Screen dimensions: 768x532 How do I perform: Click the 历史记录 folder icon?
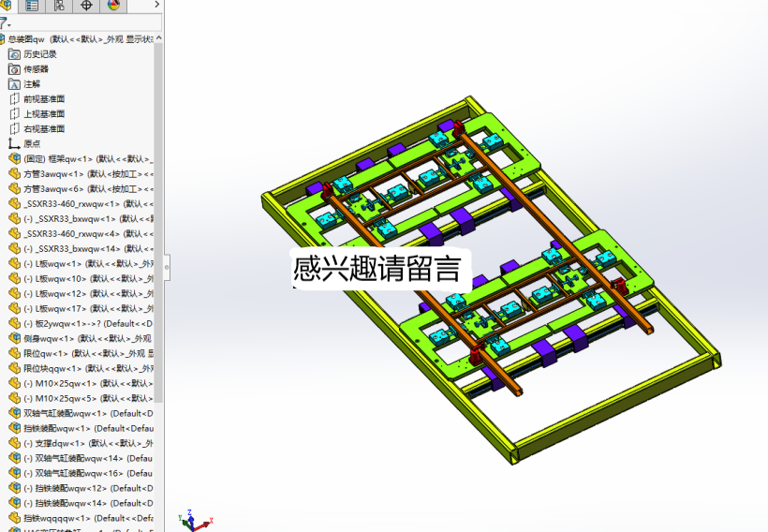click(14, 54)
